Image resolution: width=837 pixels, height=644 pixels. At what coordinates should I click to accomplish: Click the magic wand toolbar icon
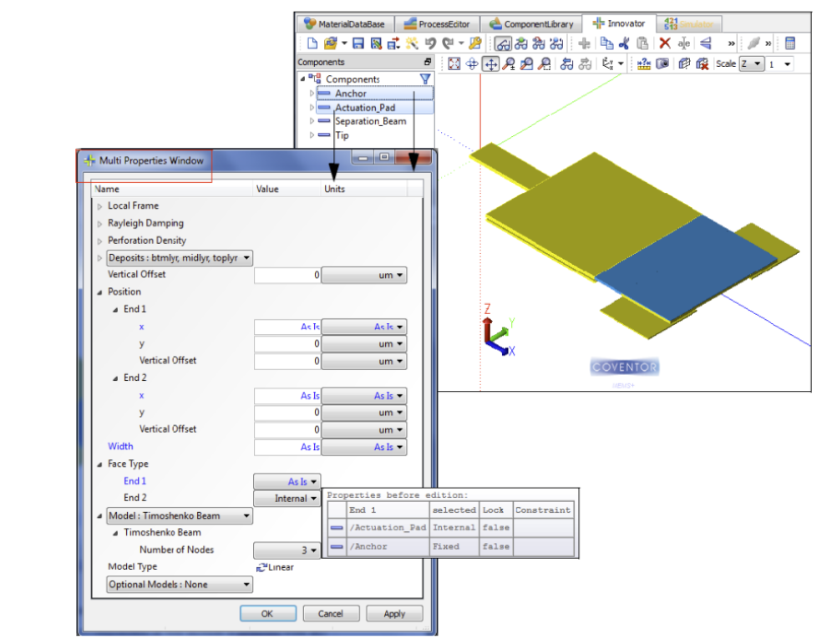pyautogui.click(x=412, y=43)
